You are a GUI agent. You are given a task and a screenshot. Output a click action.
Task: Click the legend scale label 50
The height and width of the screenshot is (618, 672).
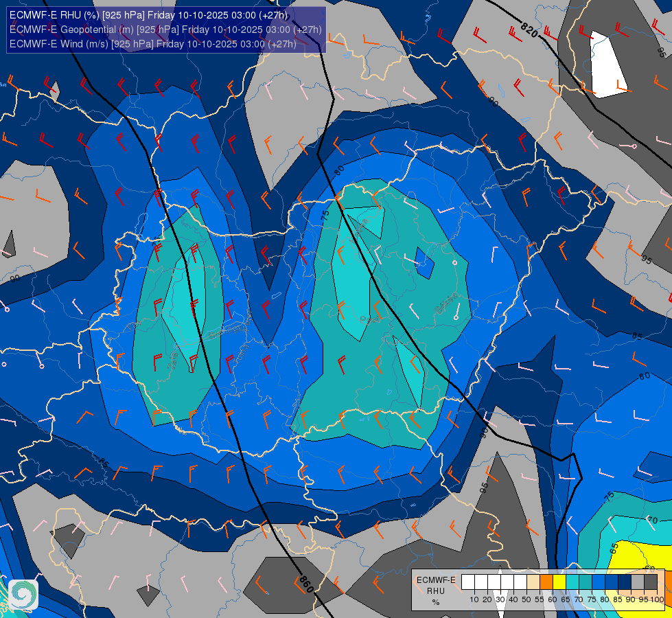tap(526, 599)
